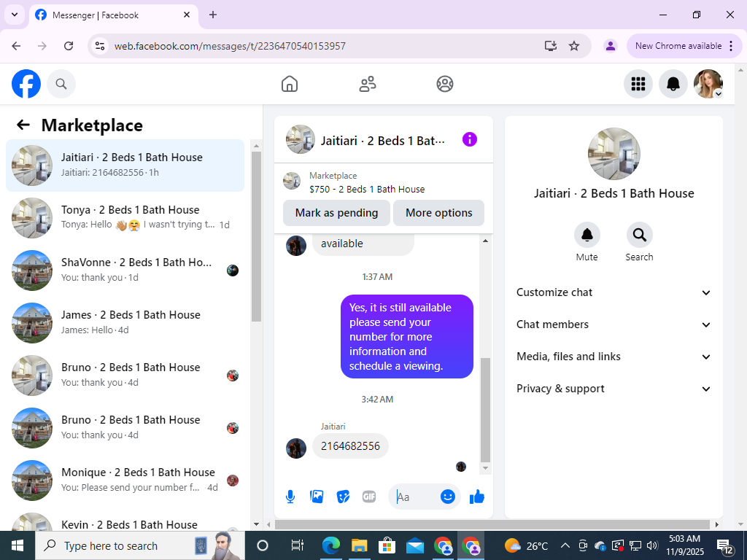The height and width of the screenshot is (560, 747).
Task: View site information icon in address bar
Action: [x=99, y=46]
